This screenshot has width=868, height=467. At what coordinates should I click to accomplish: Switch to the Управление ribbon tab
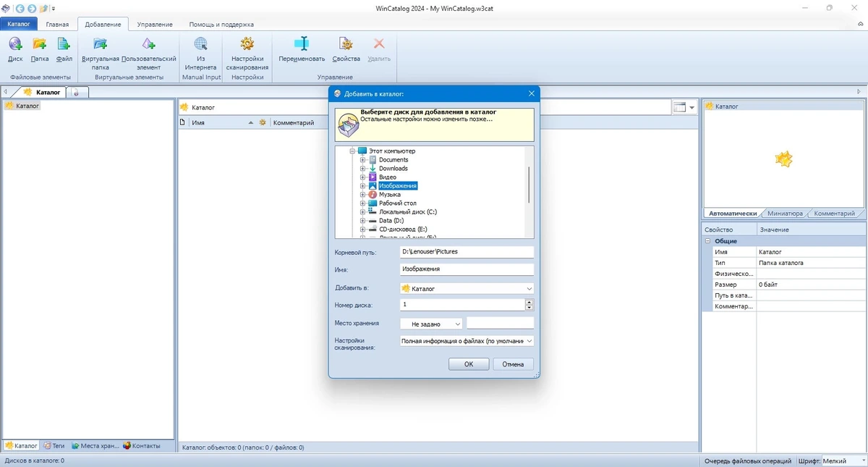point(155,24)
